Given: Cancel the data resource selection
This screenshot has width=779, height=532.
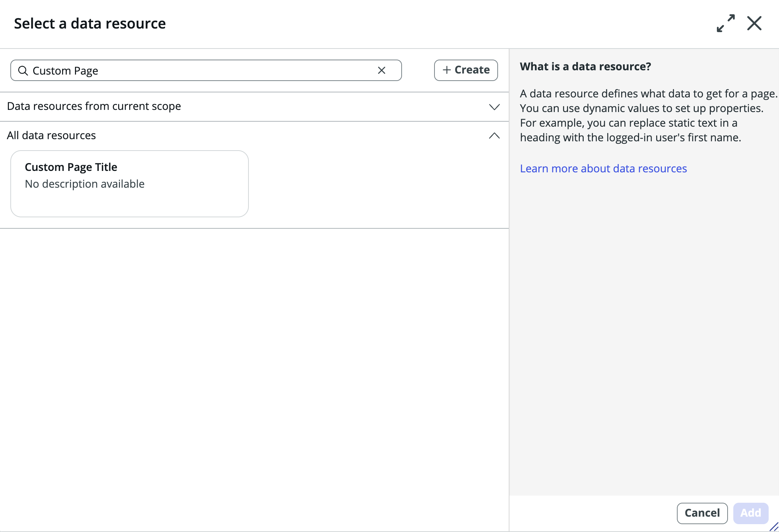Looking at the screenshot, I should [x=702, y=513].
